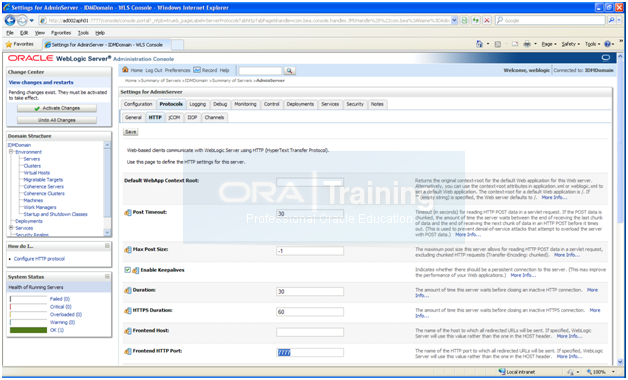Click the Activate Changes button
628x380 pixels.
click(57, 108)
